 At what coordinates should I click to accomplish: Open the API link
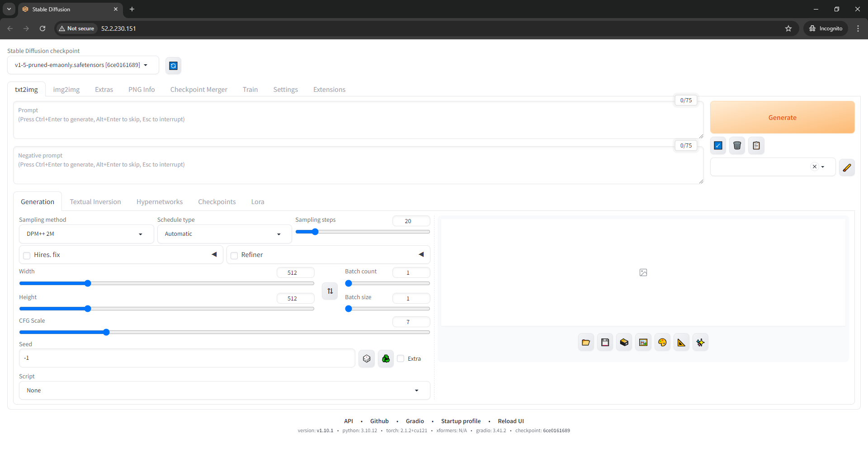pos(349,421)
